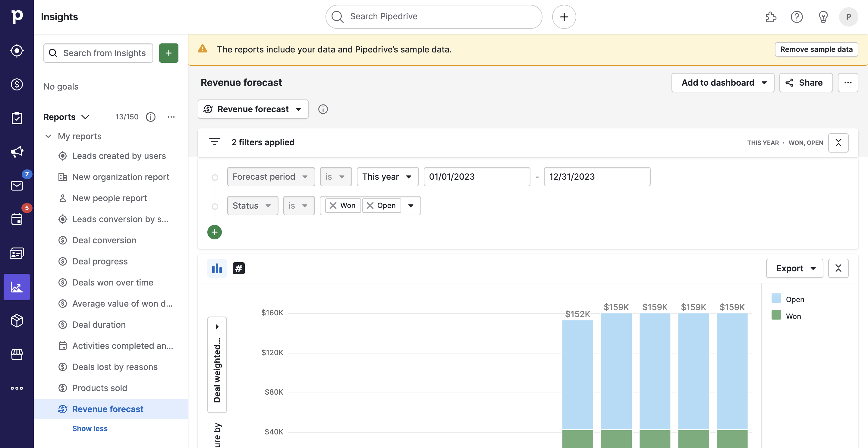The width and height of the screenshot is (868, 448).
Task: Click the filter/funnel icon left of filters
Action: click(215, 142)
